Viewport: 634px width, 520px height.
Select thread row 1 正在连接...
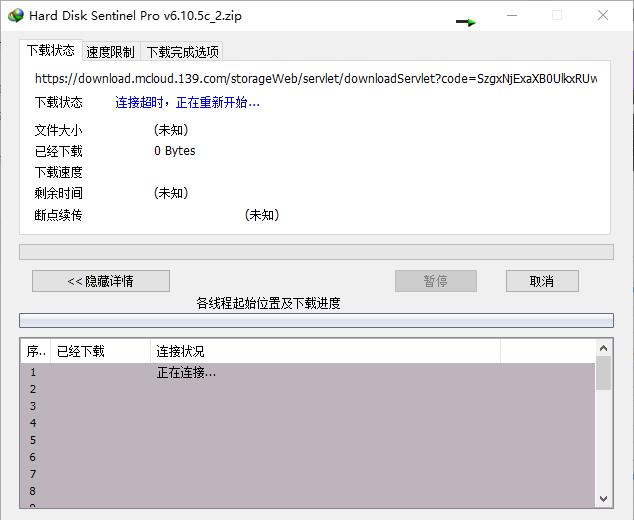pos(308,372)
